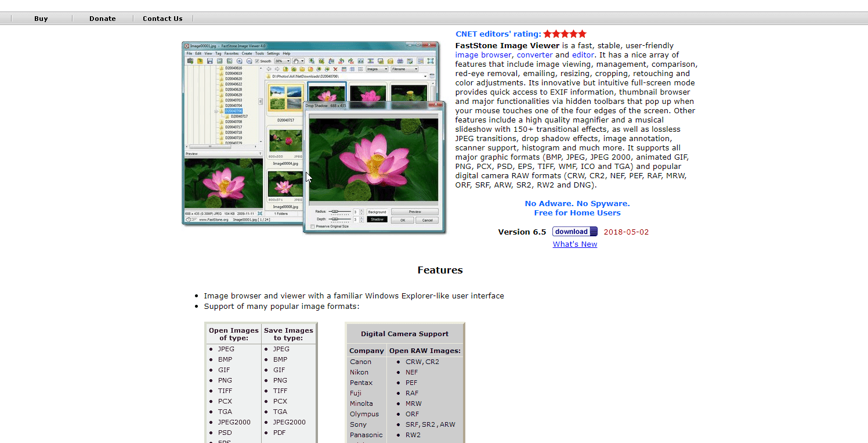The height and width of the screenshot is (443, 868).
Task: Click 'Panasonic' in the Company column
Action: (x=366, y=435)
